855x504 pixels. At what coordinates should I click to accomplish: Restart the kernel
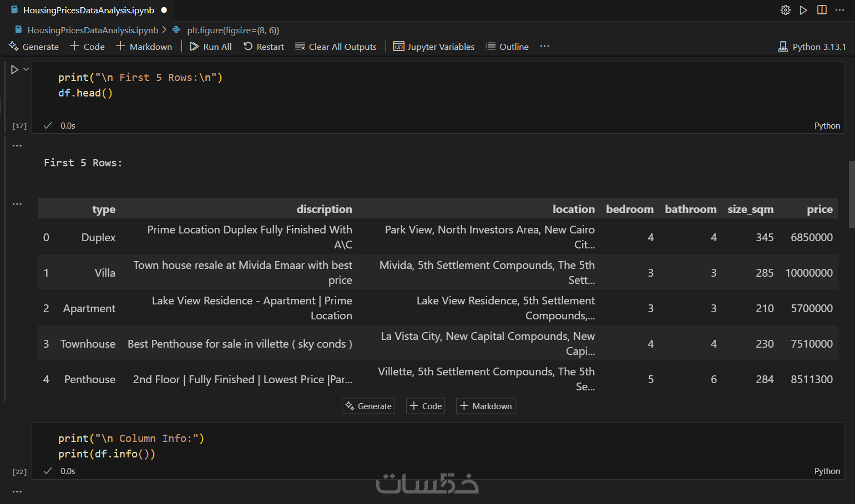point(264,47)
